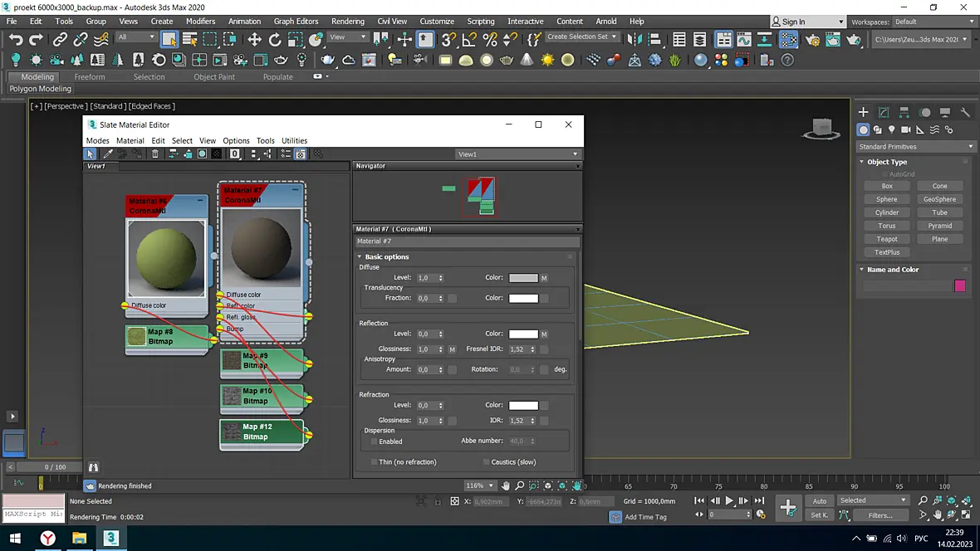Image resolution: width=980 pixels, height=551 pixels.
Task: Open the key Filters... button
Action: pyautogui.click(x=880, y=515)
